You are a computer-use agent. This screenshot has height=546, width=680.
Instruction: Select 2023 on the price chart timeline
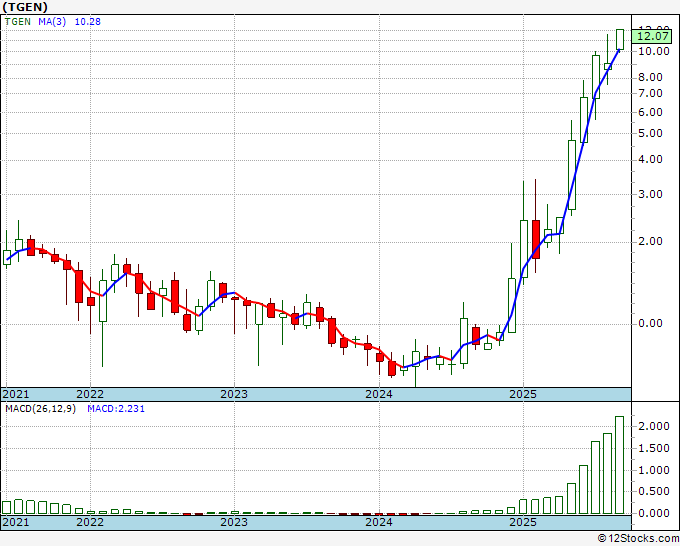(234, 394)
